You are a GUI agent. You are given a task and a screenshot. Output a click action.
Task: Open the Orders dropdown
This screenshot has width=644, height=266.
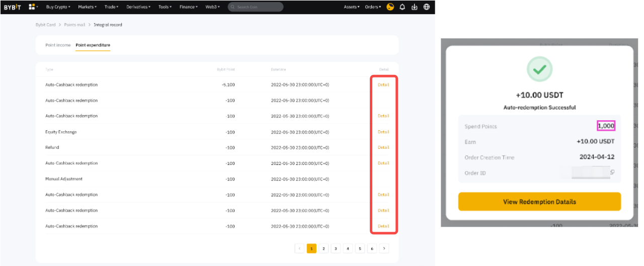[x=373, y=7]
